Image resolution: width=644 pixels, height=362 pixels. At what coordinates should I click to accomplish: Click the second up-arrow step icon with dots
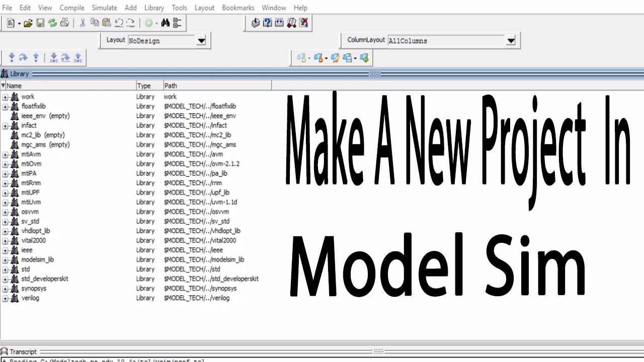(78, 58)
